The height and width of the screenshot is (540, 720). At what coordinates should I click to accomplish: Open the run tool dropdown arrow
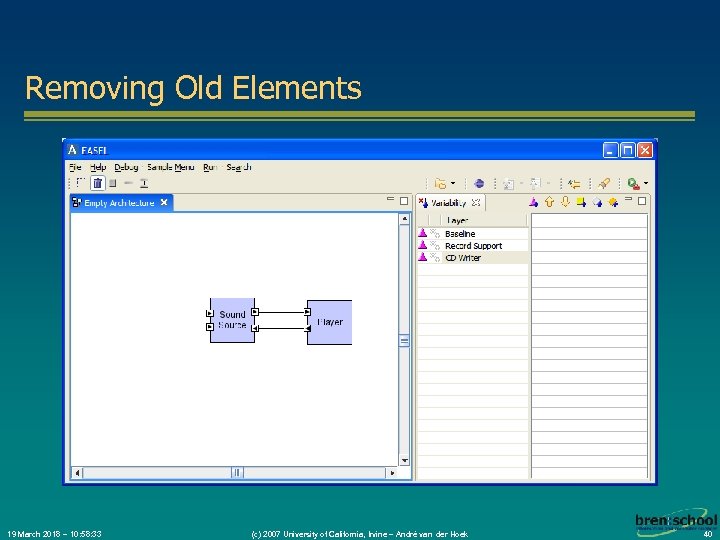point(646,183)
